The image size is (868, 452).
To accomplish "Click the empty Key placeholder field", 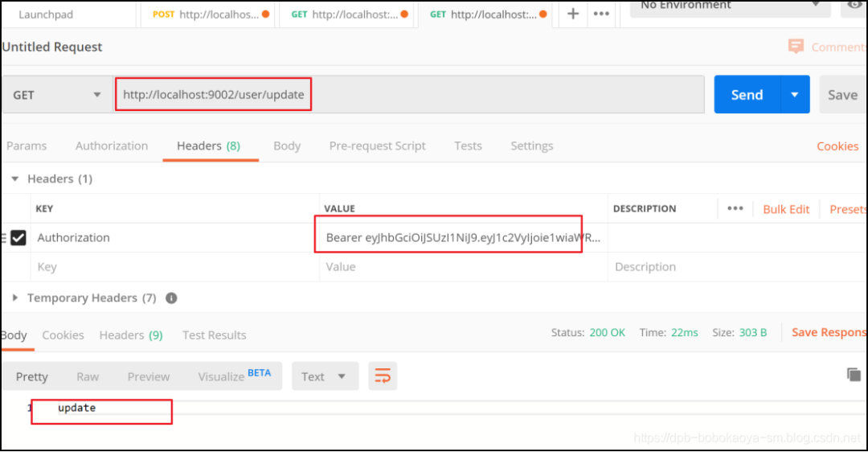I will 175,267.
